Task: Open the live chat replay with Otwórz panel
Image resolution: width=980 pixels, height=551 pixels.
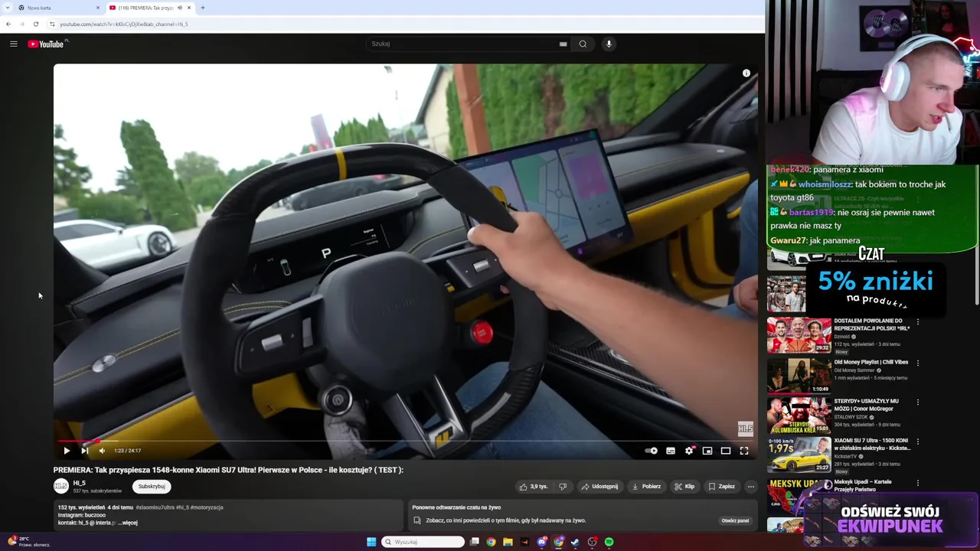Action: [x=735, y=520]
